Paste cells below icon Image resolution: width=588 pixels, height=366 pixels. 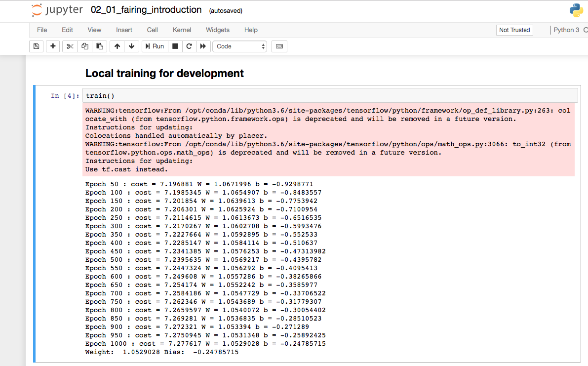point(99,46)
